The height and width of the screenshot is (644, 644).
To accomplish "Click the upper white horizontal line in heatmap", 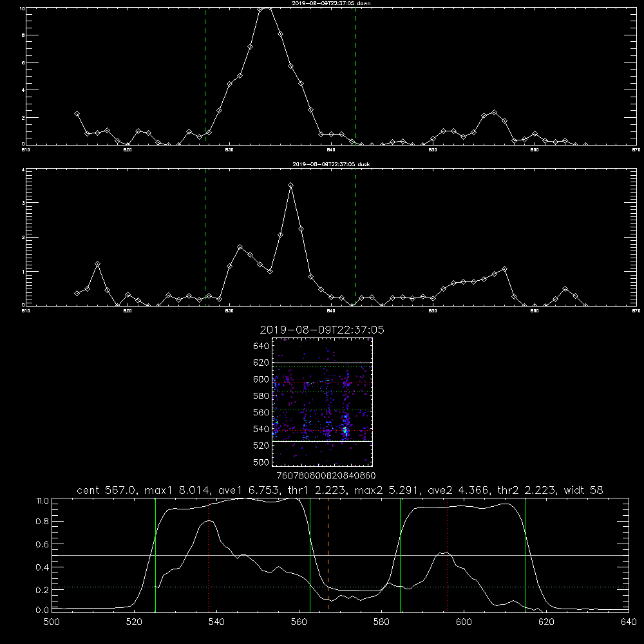I will click(x=323, y=363).
